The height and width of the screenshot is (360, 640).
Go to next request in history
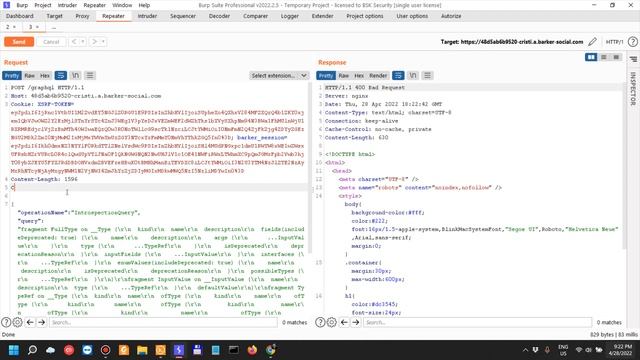[95, 42]
